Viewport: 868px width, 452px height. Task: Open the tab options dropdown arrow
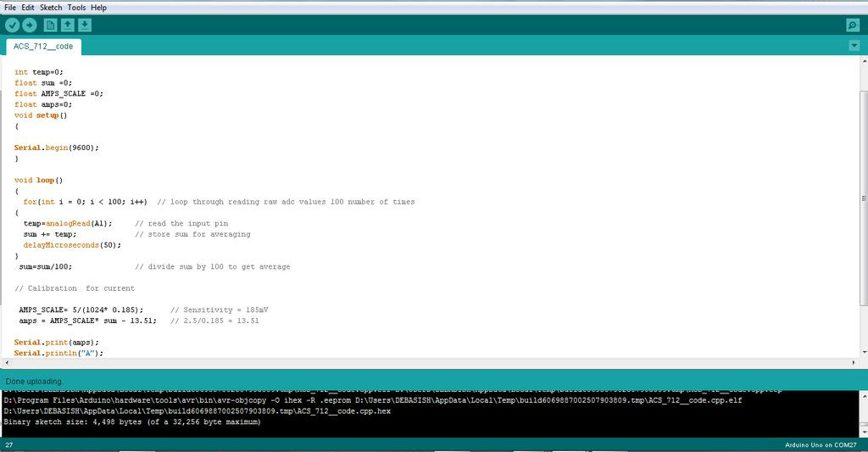pos(854,46)
